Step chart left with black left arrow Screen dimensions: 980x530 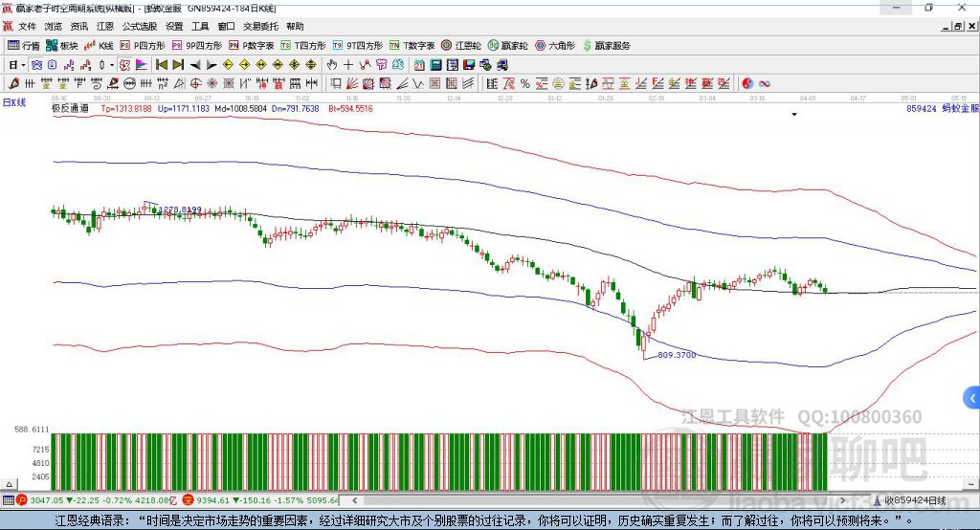click(195, 65)
